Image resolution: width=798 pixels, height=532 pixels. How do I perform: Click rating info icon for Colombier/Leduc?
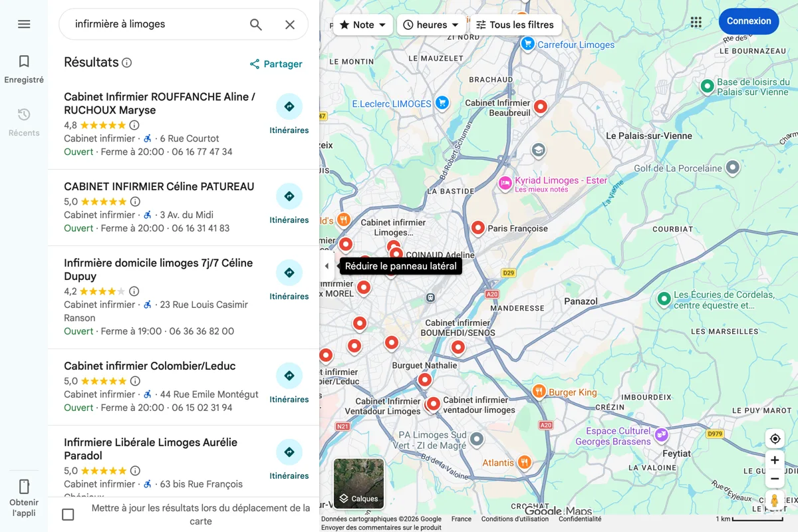coord(135,381)
